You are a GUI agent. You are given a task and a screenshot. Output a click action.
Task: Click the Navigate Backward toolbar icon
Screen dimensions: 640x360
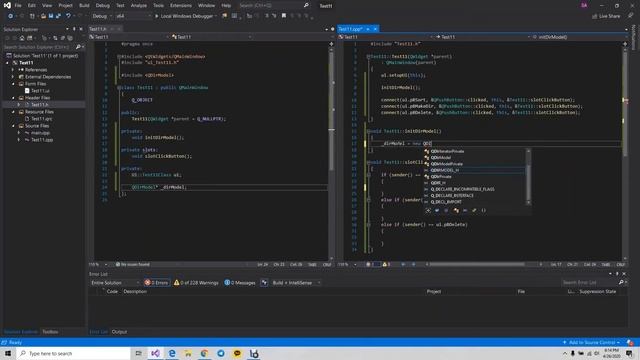[x=11, y=16]
